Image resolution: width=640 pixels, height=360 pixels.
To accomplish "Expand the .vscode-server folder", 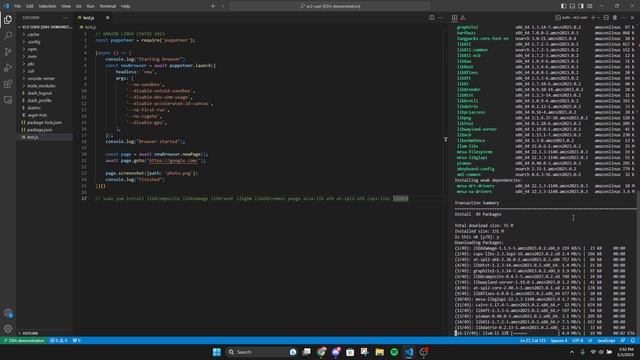I will (x=45, y=78).
